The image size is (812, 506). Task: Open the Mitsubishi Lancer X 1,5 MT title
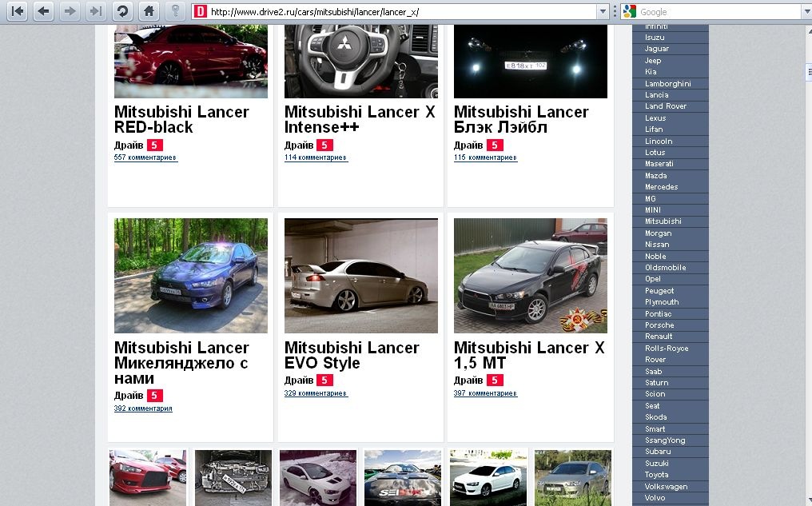[x=529, y=355]
